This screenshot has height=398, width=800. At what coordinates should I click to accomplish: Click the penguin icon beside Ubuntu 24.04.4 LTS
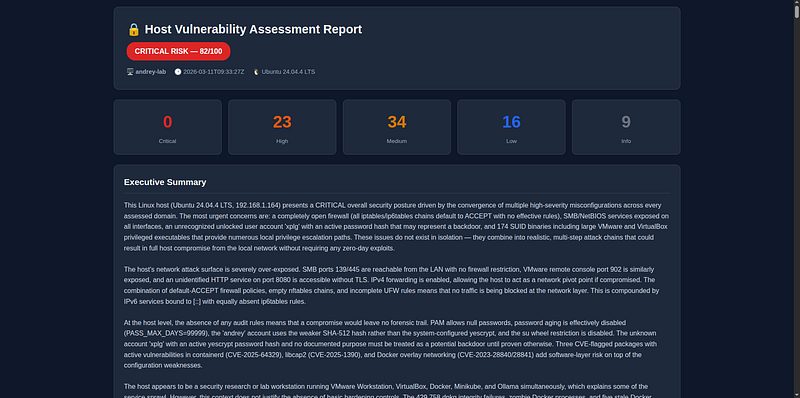[x=256, y=72]
